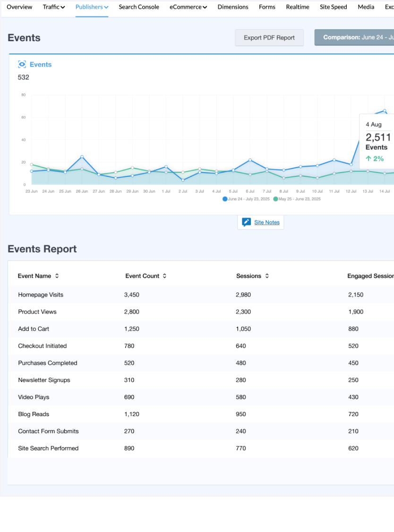Toggle the May 25 - June 23 legend series

tap(300, 199)
